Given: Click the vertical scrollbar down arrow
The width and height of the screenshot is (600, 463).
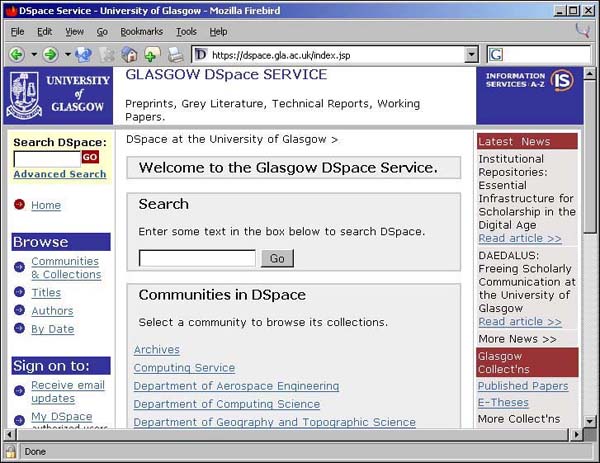Looking at the screenshot, I should (589, 421).
